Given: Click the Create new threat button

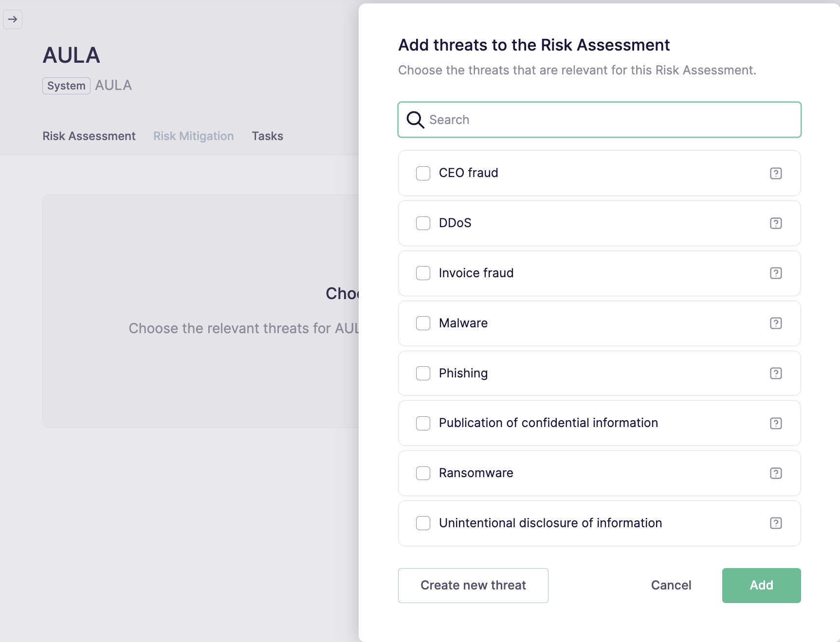Looking at the screenshot, I should coord(473,586).
